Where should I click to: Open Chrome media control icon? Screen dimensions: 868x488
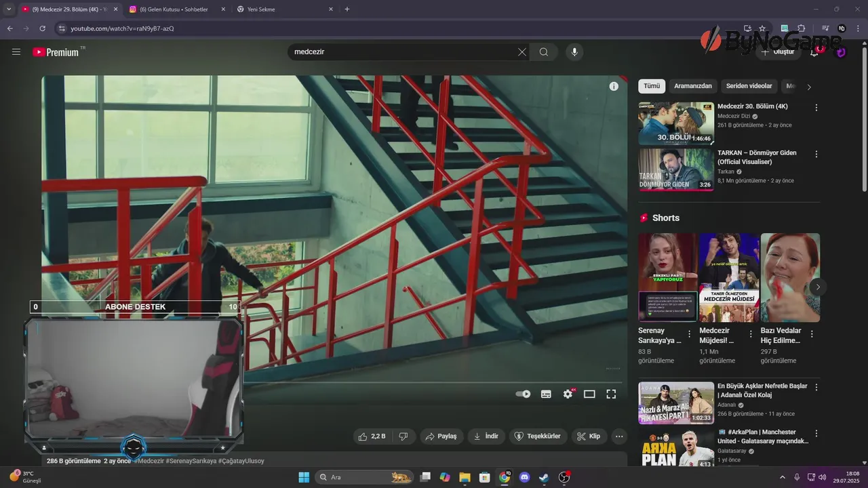click(x=825, y=28)
